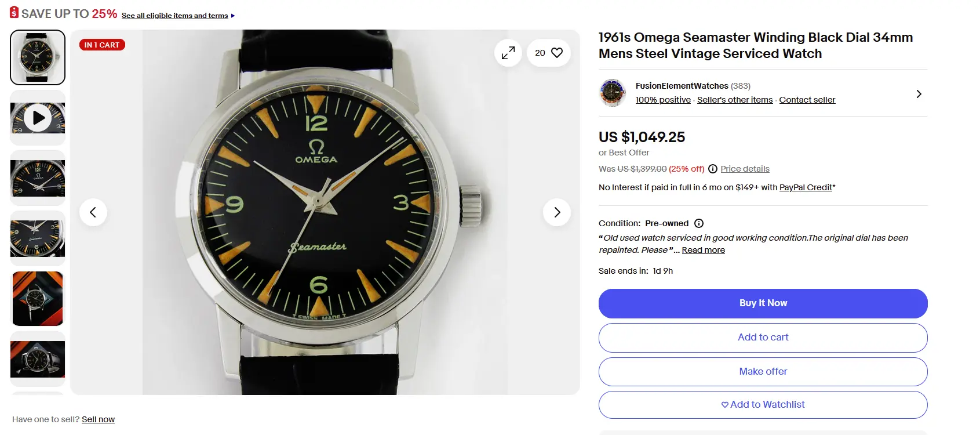Click the FusionElementWatches seller avatar
Screen dimensions: 980x435
click(x=613, y=93)
